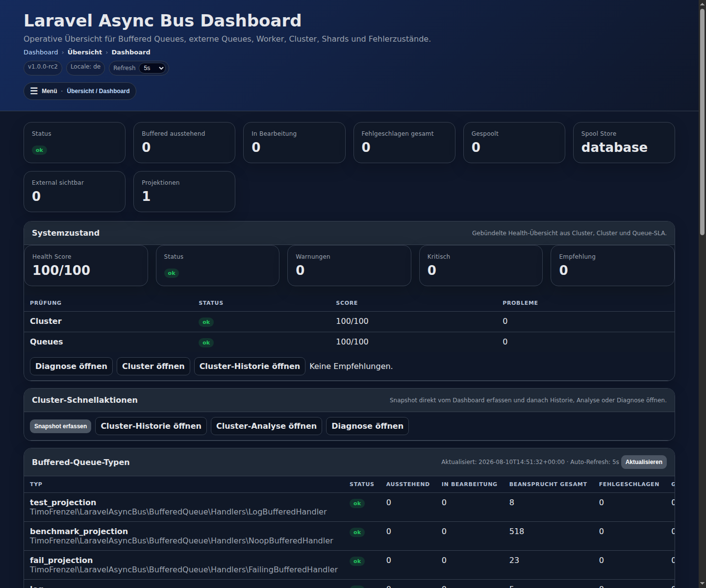Click the Snapshot erfassen button
This screenshot has width=706, height=588.
coord(60,426)
